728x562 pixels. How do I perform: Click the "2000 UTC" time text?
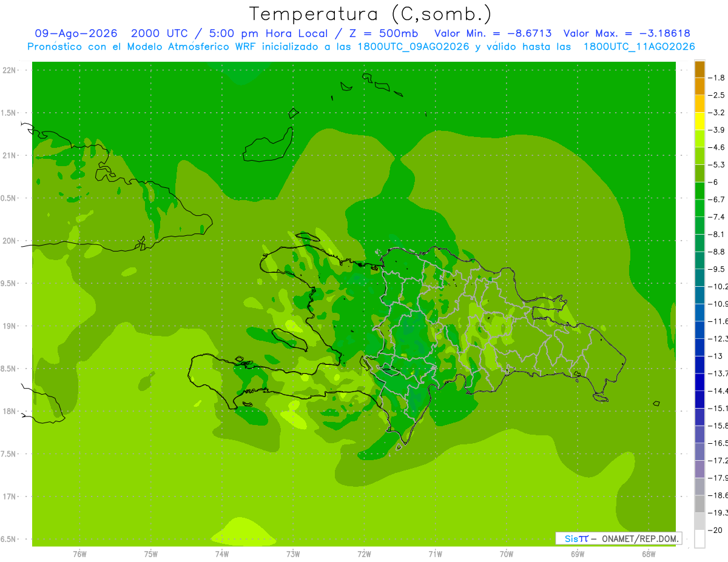point(160,33)
